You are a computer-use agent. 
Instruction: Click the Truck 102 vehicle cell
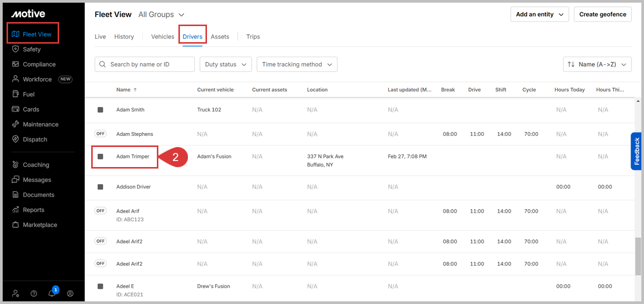[209, 110]
